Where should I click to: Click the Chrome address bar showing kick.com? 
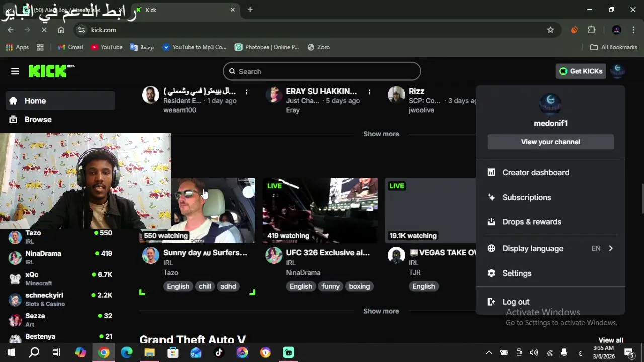(317, 30)
